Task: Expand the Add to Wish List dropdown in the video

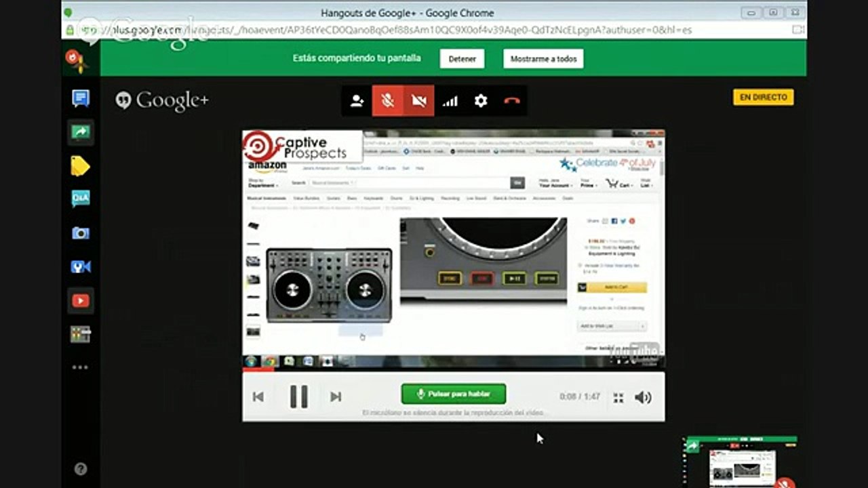Action: coord(612,326)
